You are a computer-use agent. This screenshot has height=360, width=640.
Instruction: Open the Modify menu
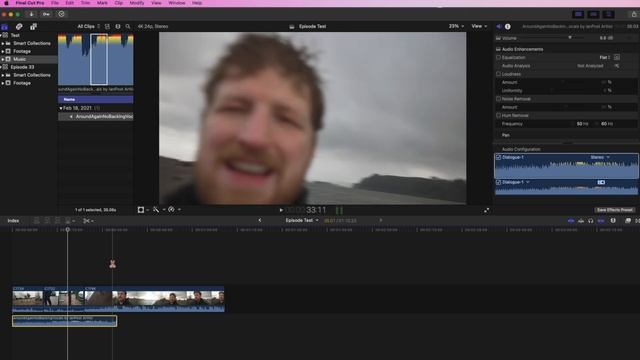(x=137, y=3)
